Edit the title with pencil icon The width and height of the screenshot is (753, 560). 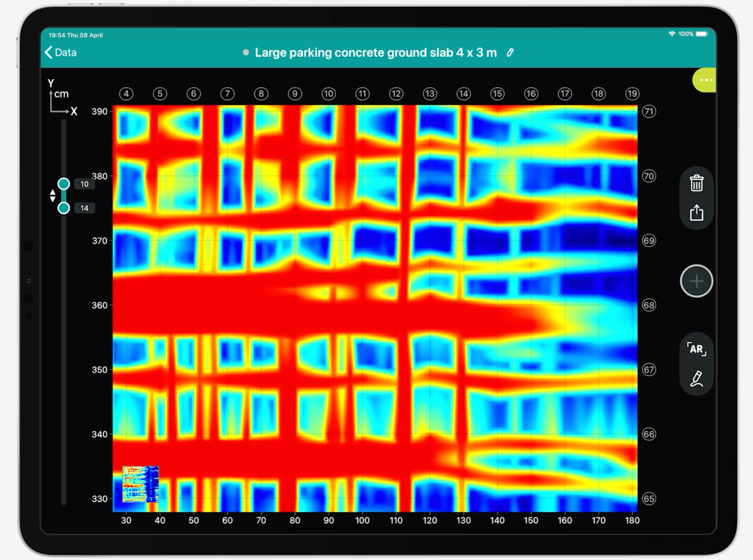click(510, 53)
